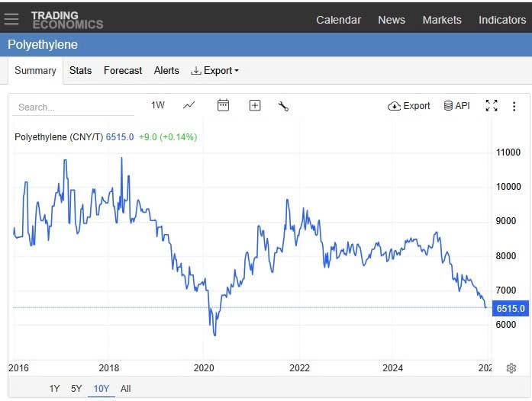Select the 1Y time range
The width and height of the screenshot is (532, 401).
click(54, 389)
